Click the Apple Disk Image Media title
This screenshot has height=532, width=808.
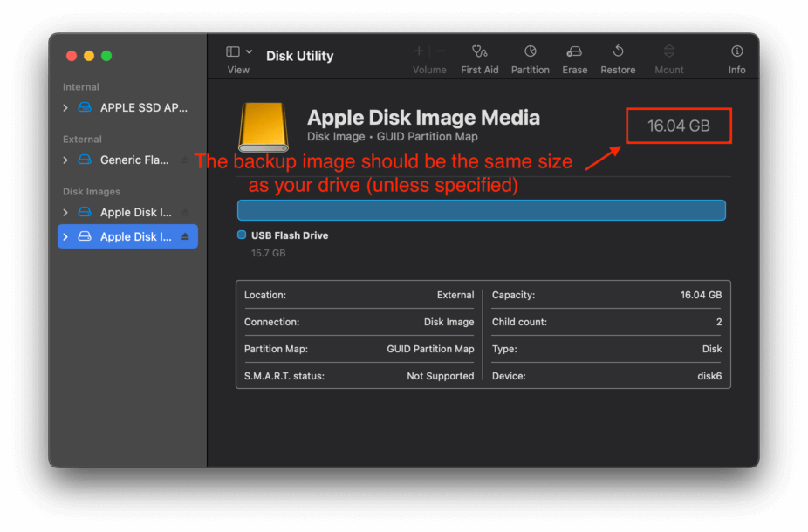click(x=423, y=118)
